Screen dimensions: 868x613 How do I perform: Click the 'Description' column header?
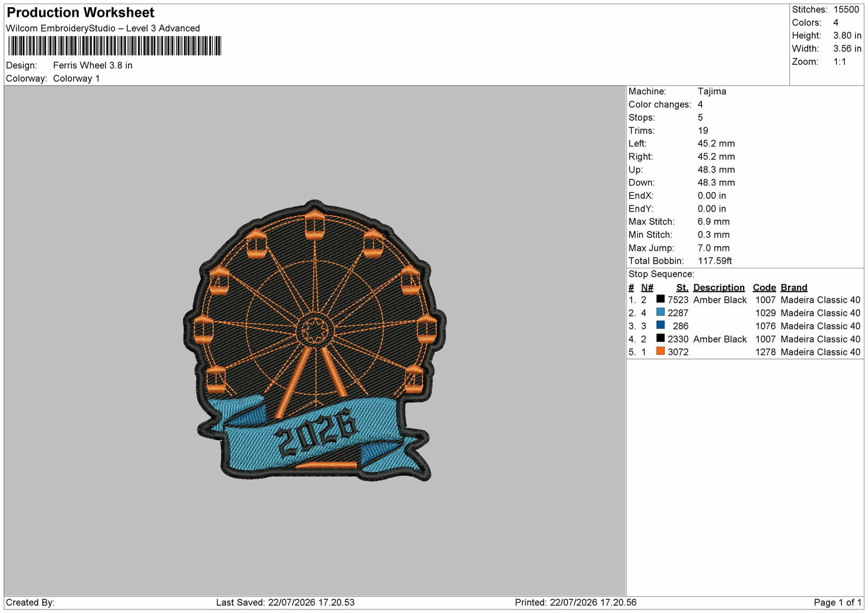(719, 288)
